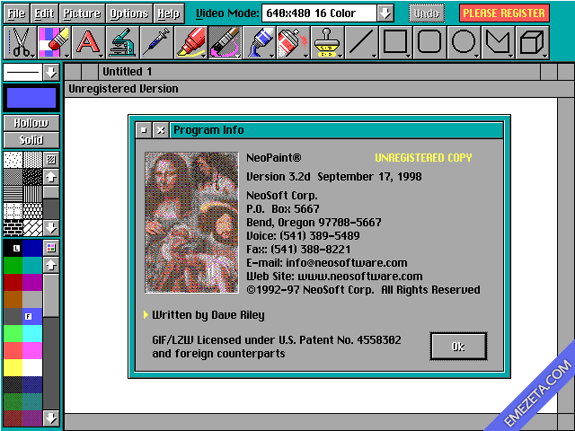Click the UNREGISTERED COPY label
The image size is (575, 431).
(423, 158)
